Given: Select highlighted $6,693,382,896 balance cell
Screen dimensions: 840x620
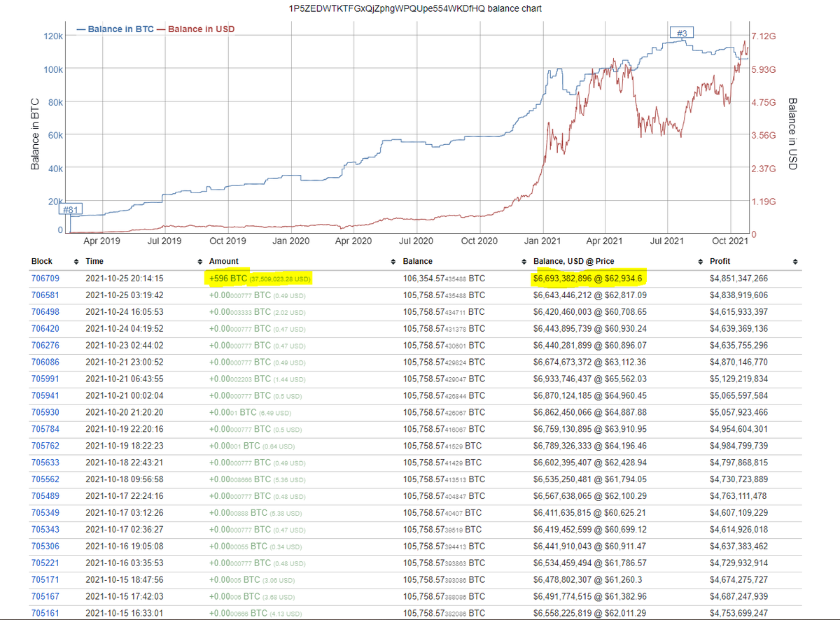Looking at the screenshot, I should click(x=588, y=279).
